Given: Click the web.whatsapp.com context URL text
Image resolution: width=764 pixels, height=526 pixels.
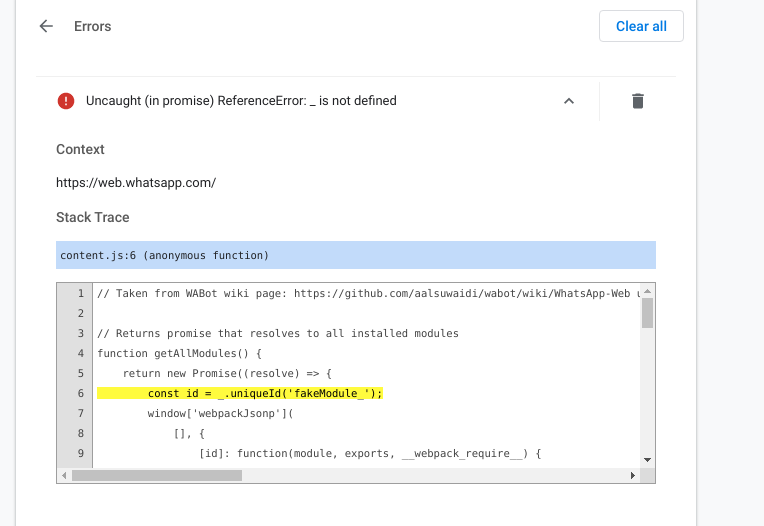Looking at the screenshot, I should coord(136,183).
